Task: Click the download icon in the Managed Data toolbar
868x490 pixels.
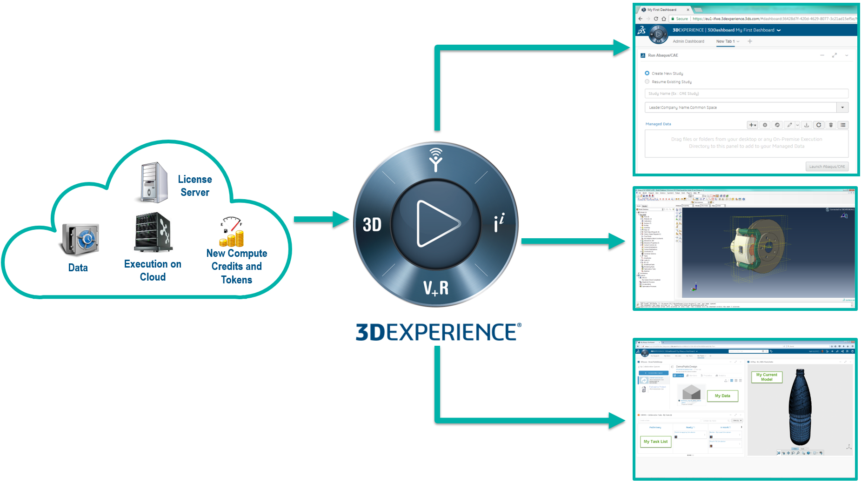Action: 807,125
